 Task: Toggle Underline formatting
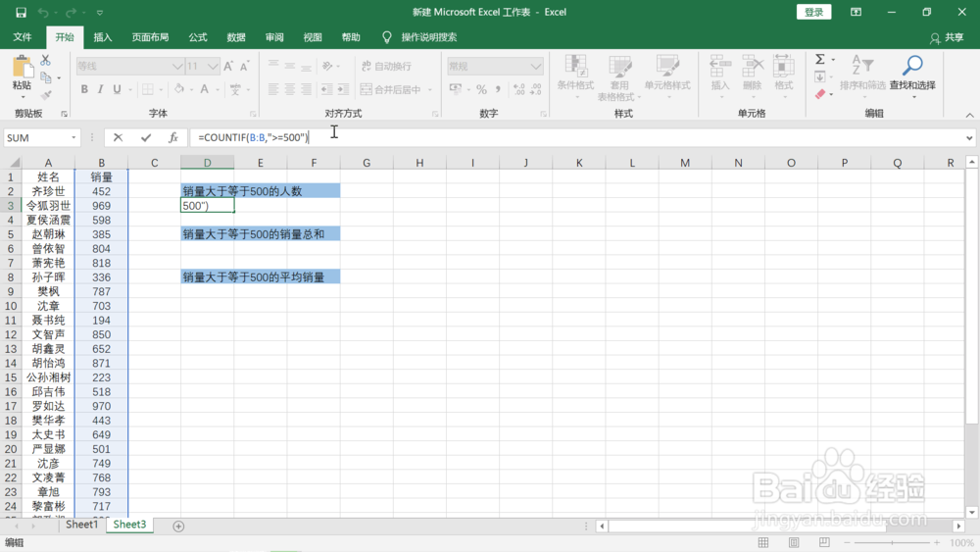coord(117,89)
